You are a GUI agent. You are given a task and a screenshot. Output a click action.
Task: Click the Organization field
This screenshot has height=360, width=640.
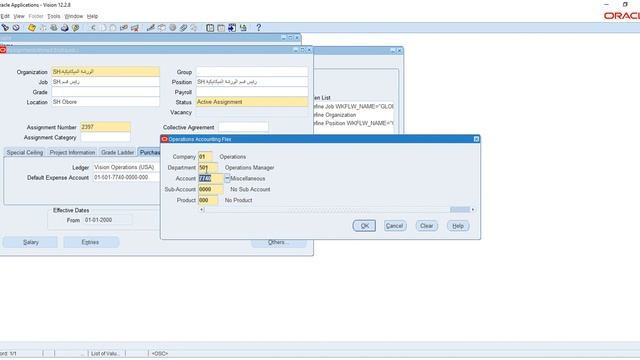pos(105,72)
